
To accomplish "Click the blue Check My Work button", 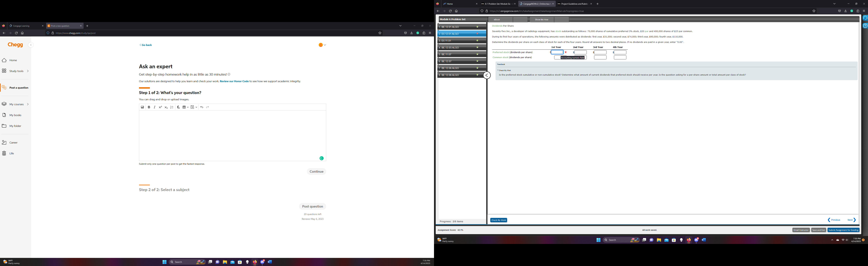I will (498, 220).
